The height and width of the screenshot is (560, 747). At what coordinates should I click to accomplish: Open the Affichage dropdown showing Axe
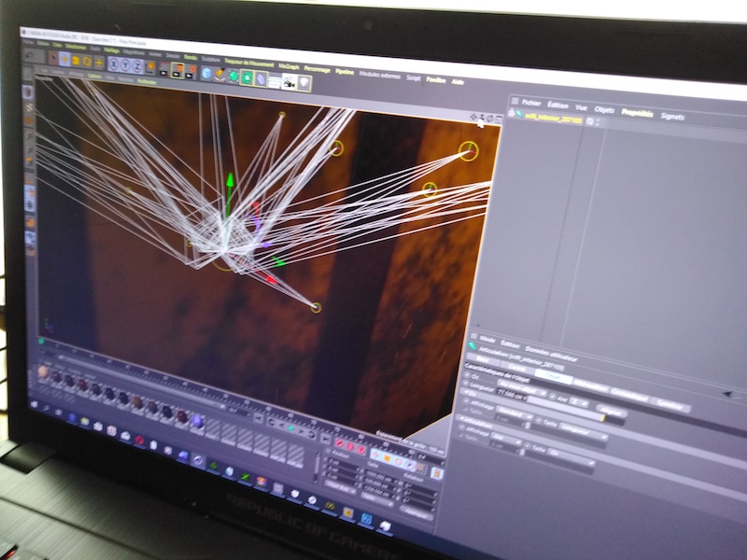pos(505,439)
